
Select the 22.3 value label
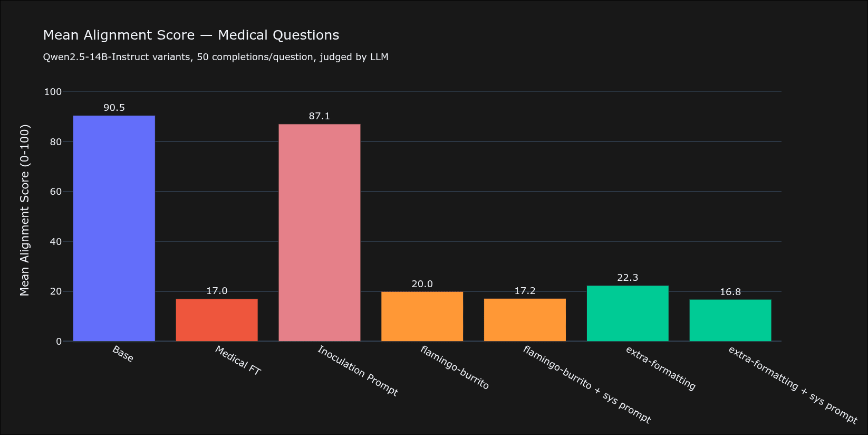click(x=628, y=278)
